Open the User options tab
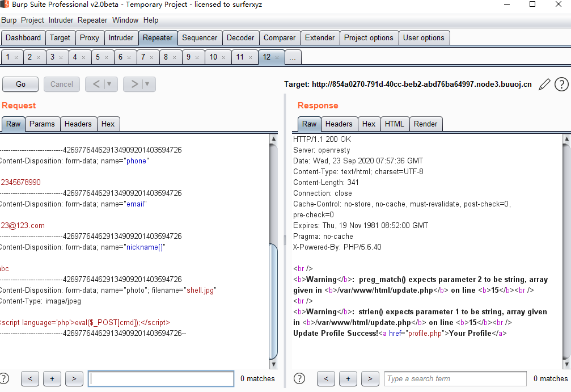 click(x=424, y=38)
